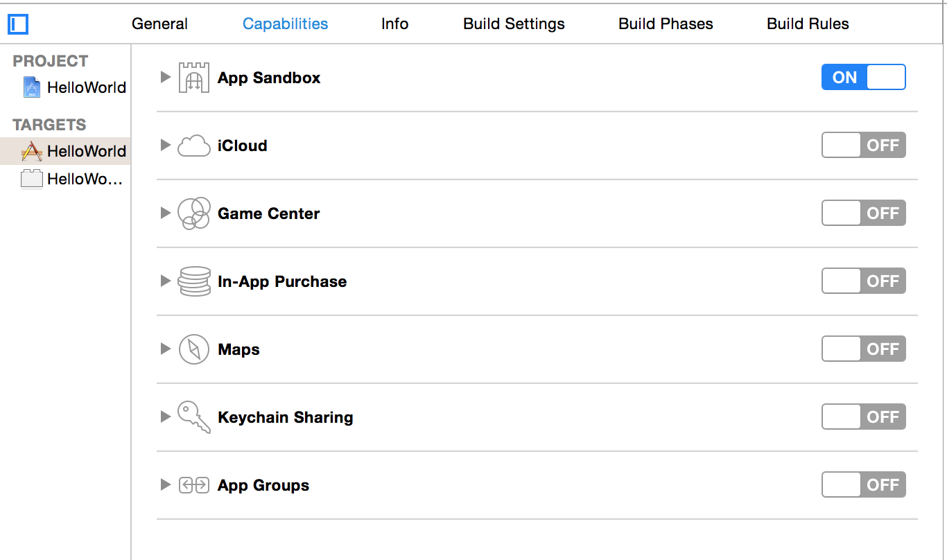This screenshot has width=947, height=560.
Task: Click the App Sandbox castle icon
Action: point(193,78)
